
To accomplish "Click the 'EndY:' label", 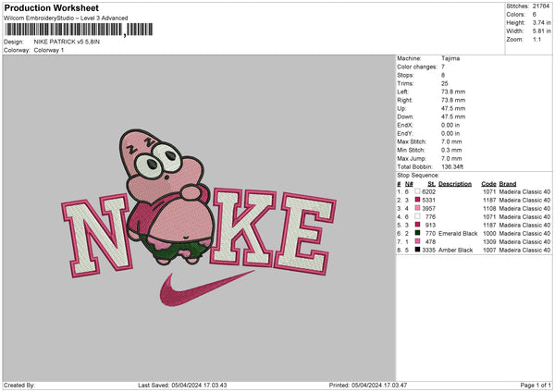I will click(405, 133).
